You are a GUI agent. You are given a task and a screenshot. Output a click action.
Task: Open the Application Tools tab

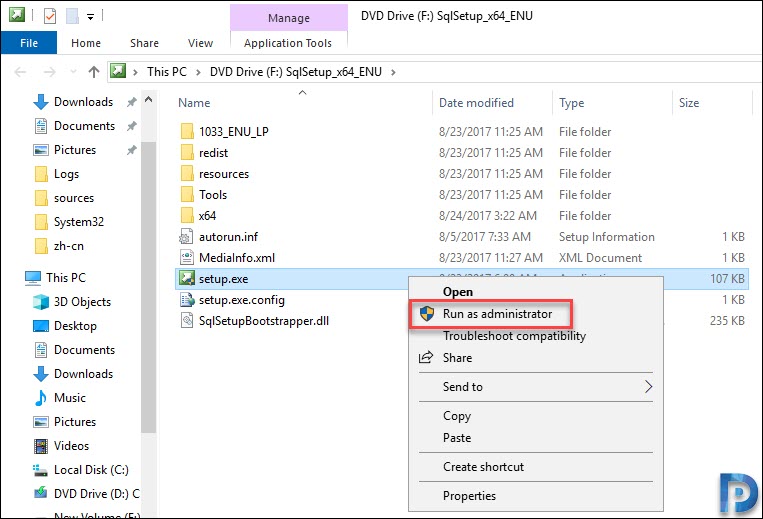(288, 43)
